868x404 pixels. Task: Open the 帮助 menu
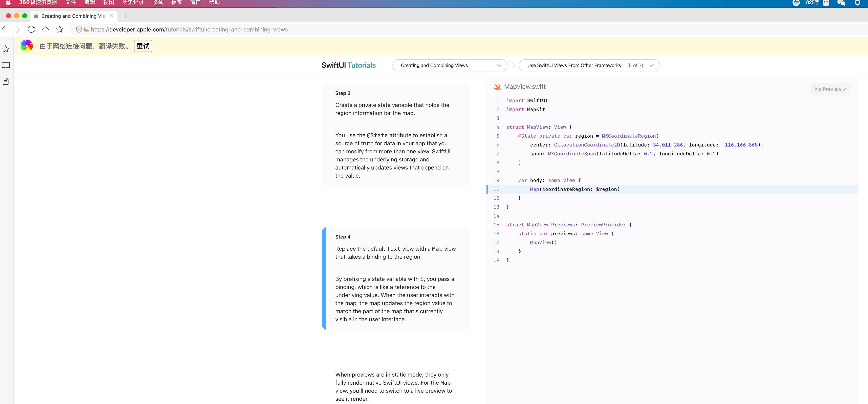pyautogui.click(x=214, y=3)
